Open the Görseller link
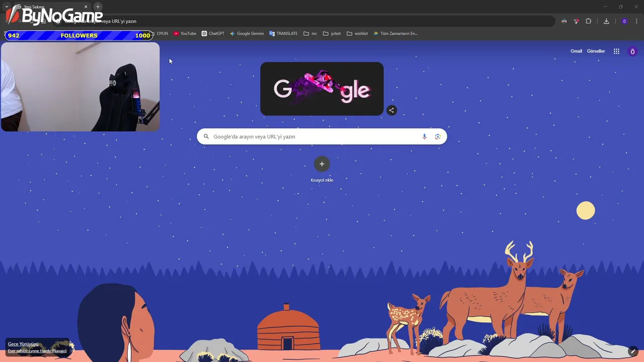The width and height of the screenshot is (644, 362). [596, 51]
